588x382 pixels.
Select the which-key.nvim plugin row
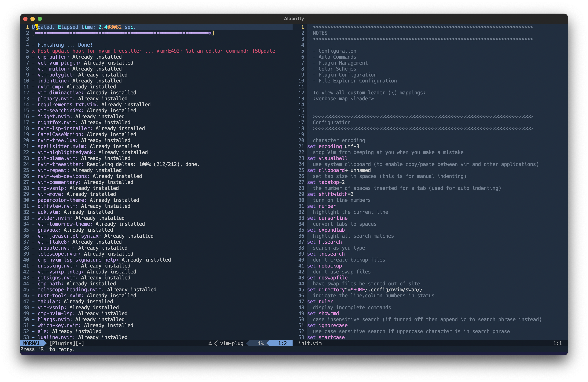click(x=83, y=326)
